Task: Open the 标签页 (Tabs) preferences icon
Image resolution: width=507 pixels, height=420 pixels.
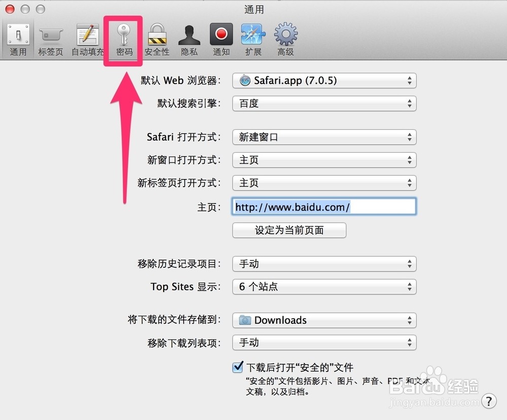Action: [50, 40]
